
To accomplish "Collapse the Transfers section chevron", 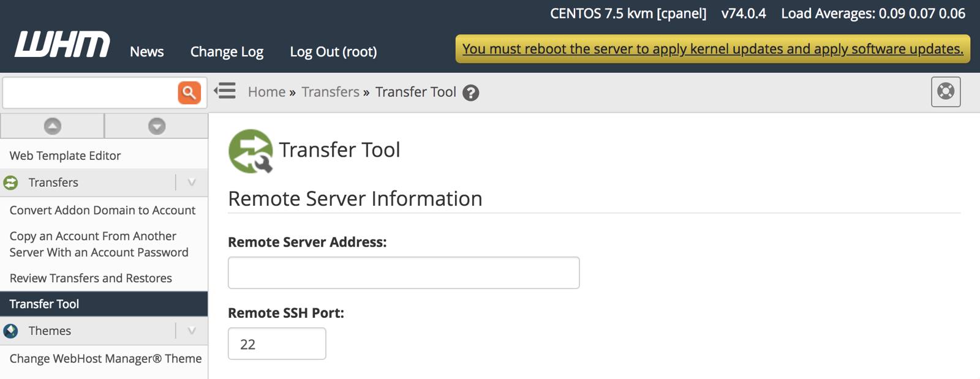I will 191,182.
